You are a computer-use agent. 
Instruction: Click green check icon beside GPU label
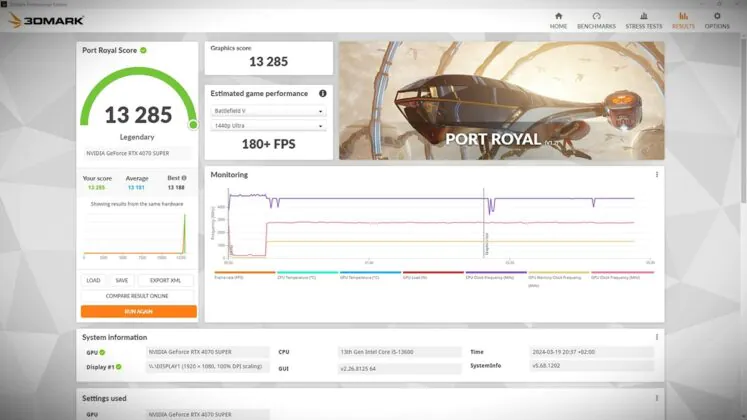pos(102,352)
